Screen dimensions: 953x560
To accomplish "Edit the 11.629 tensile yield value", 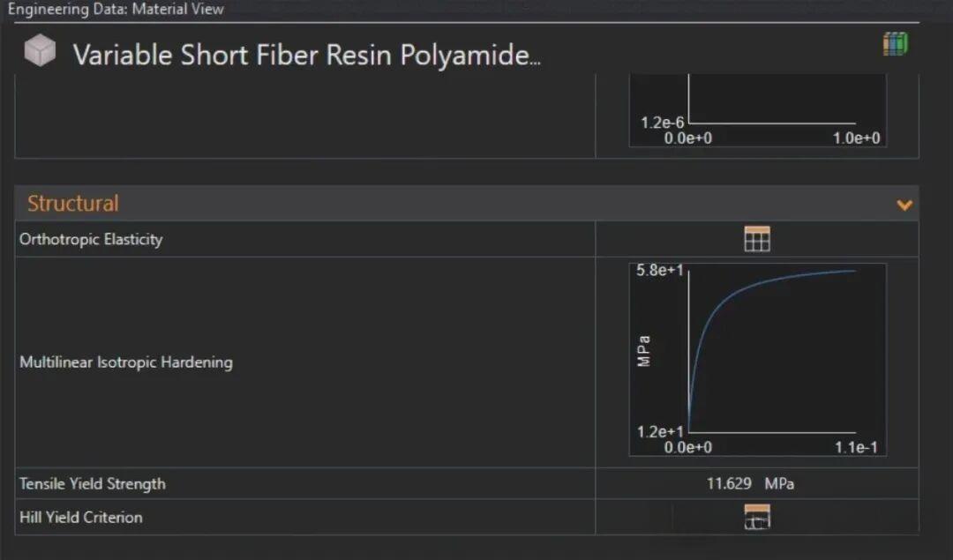I will (729, 483).
